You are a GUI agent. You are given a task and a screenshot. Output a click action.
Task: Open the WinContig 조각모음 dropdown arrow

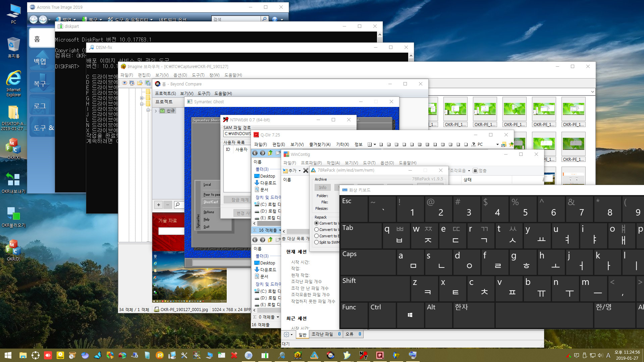(x=469, y=171)
